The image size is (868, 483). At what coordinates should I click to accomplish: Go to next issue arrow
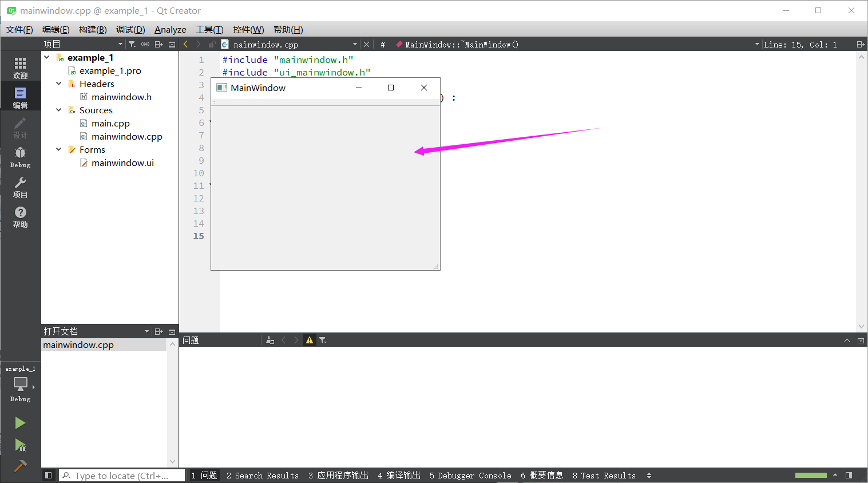(296, 340)
